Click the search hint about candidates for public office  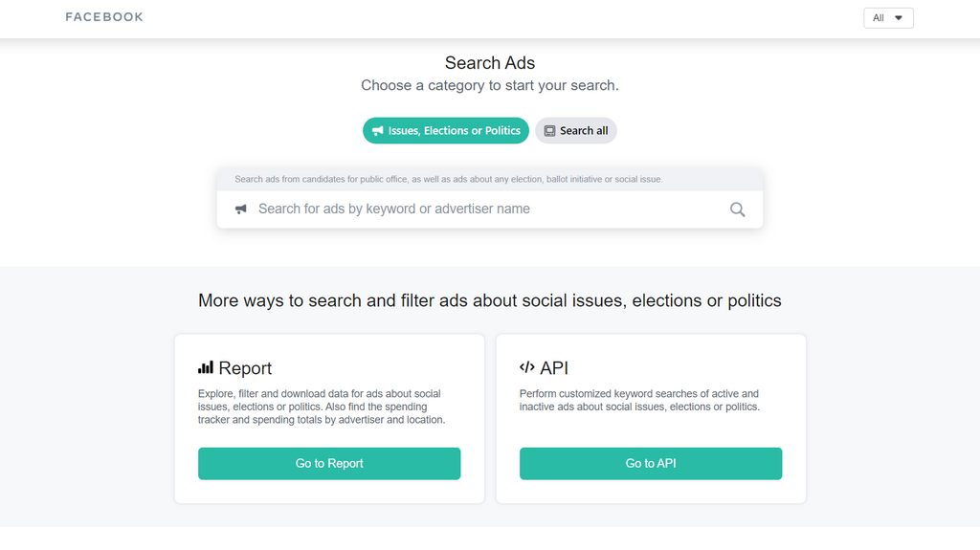(x=449, y=180)
